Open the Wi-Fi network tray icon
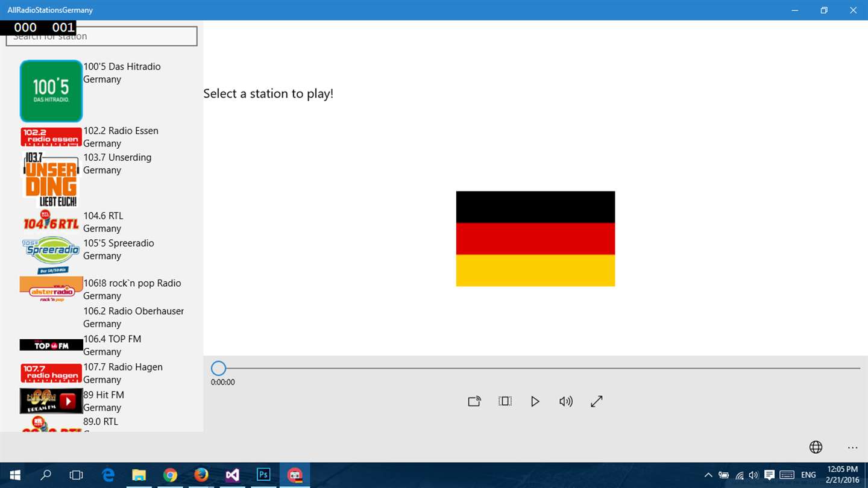This screenshot has width=868, height=488. click(739, 475)
